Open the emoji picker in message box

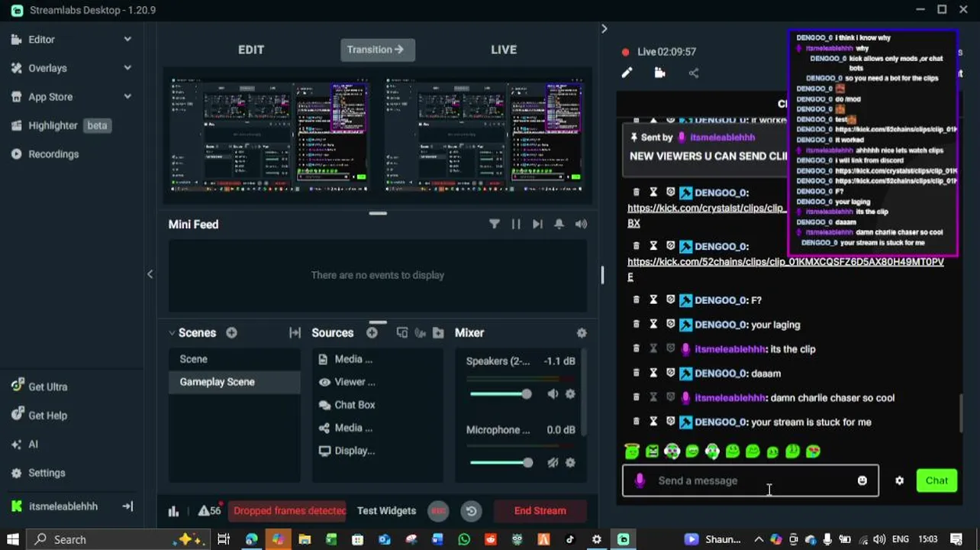pyautogui.click(x=862, y=480)
